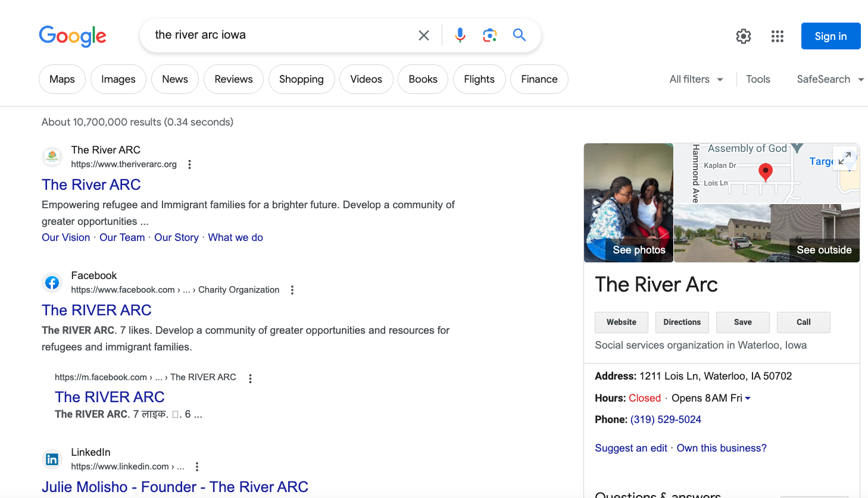868x498 pixels.
Task: Click the Phone label link
Action: pos(611,419)
